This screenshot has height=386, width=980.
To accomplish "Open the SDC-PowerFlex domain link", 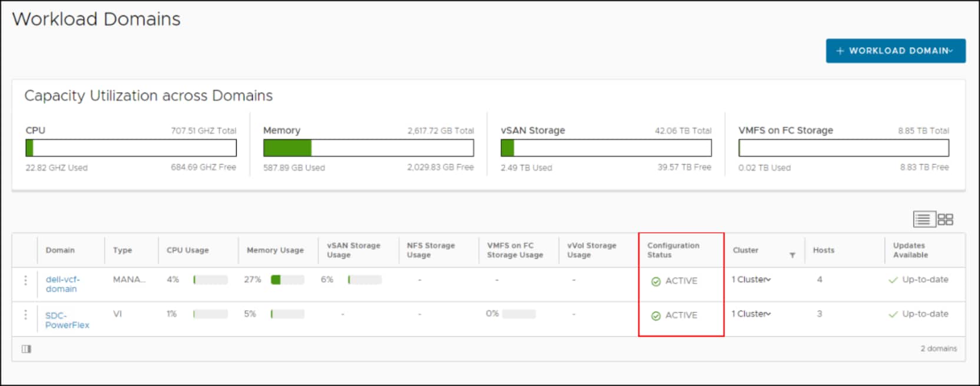I will click(67, 320).
